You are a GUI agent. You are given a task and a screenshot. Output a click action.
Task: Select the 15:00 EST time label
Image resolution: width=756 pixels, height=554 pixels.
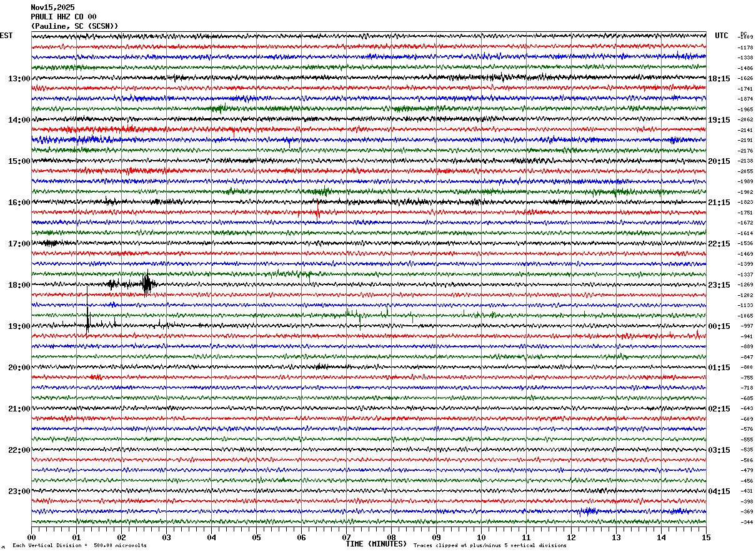click(19, 161)
